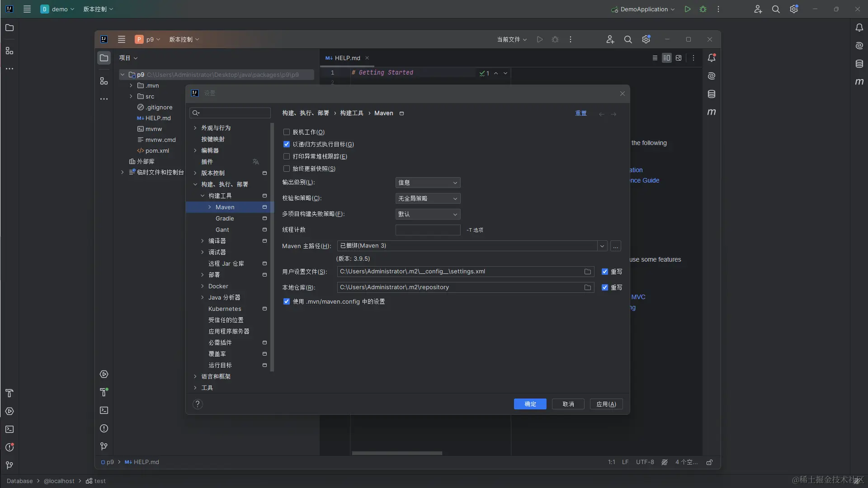Click p9 window main menu hamburger icon
Viewport: 868px width, 488px height.
(x=122, y=39)
